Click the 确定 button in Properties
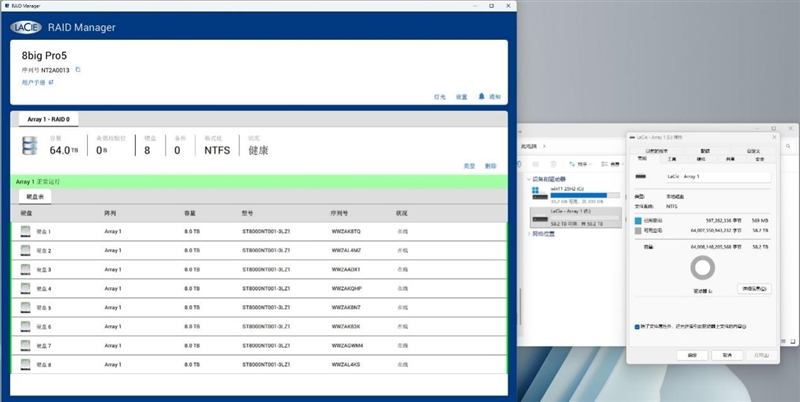 [692, 355]
